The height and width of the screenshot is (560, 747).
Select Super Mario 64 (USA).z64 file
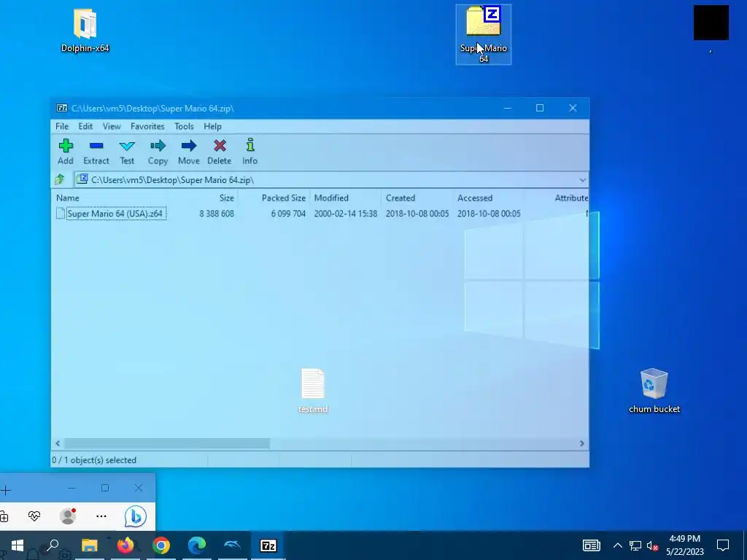pos(115,214)
